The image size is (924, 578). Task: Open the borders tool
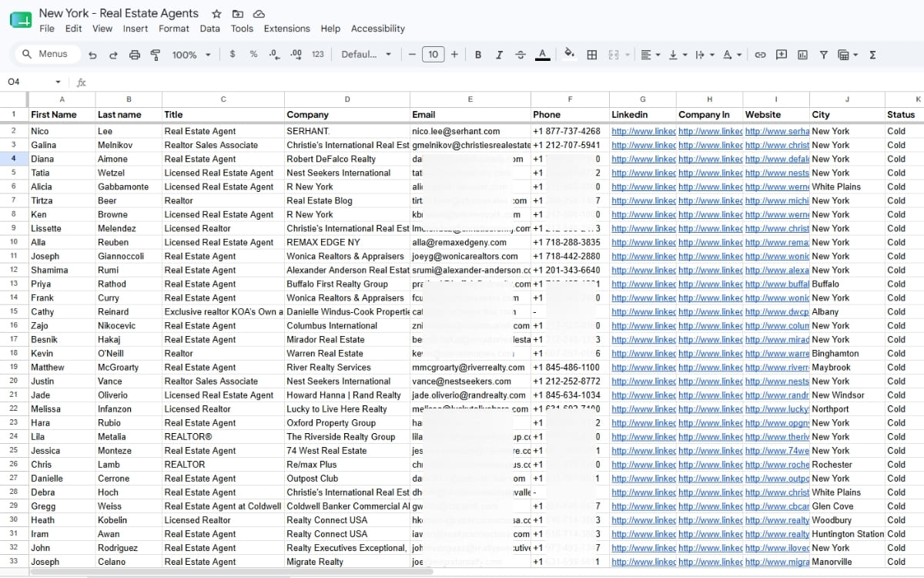592,55
